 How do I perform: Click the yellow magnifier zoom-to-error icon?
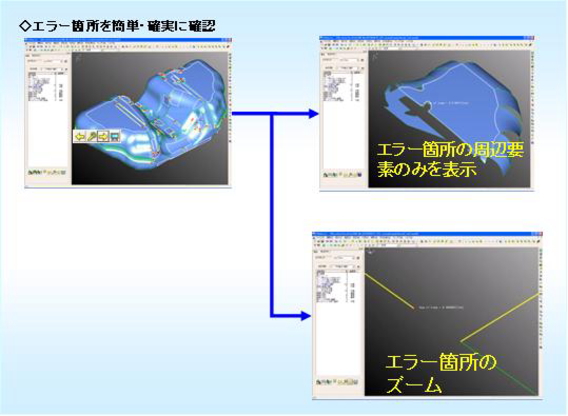pos(92,136)
